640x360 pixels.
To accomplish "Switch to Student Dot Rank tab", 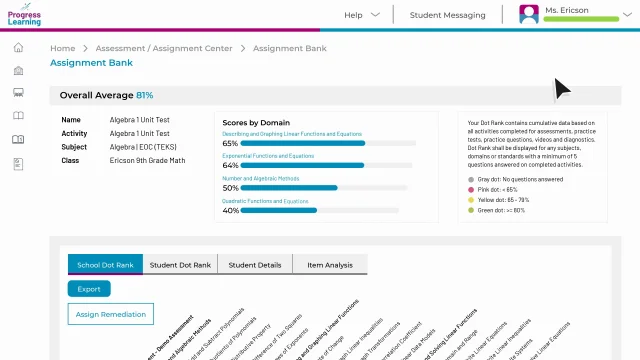I will (x=180, y=264).
